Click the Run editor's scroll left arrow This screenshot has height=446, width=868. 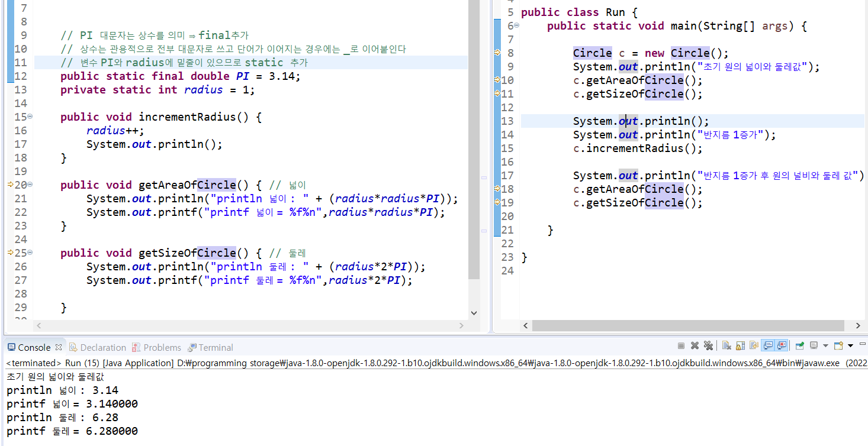pos(525,325)
